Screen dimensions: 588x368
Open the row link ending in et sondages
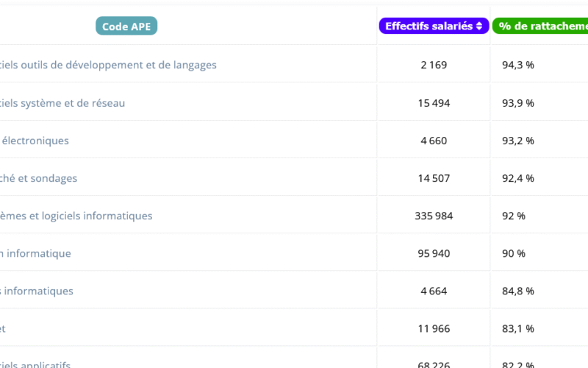[x=38, y=178]
